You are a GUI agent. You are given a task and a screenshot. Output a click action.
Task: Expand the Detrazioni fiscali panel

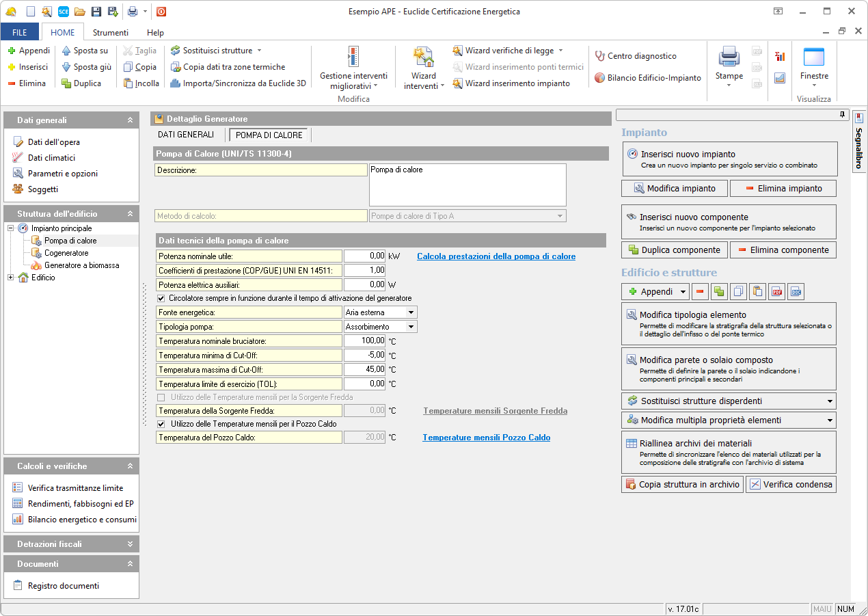(x=130, y=544)
